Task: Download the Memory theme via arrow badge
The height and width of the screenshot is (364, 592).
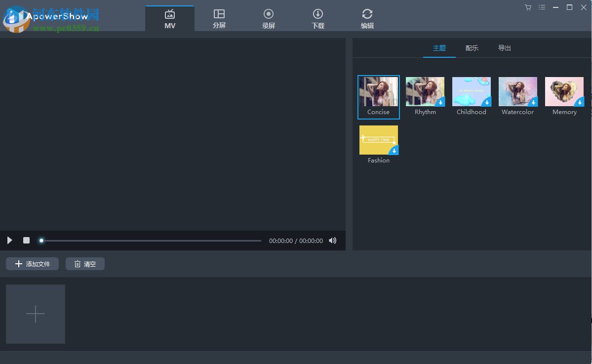Action: tap(580, 102)
